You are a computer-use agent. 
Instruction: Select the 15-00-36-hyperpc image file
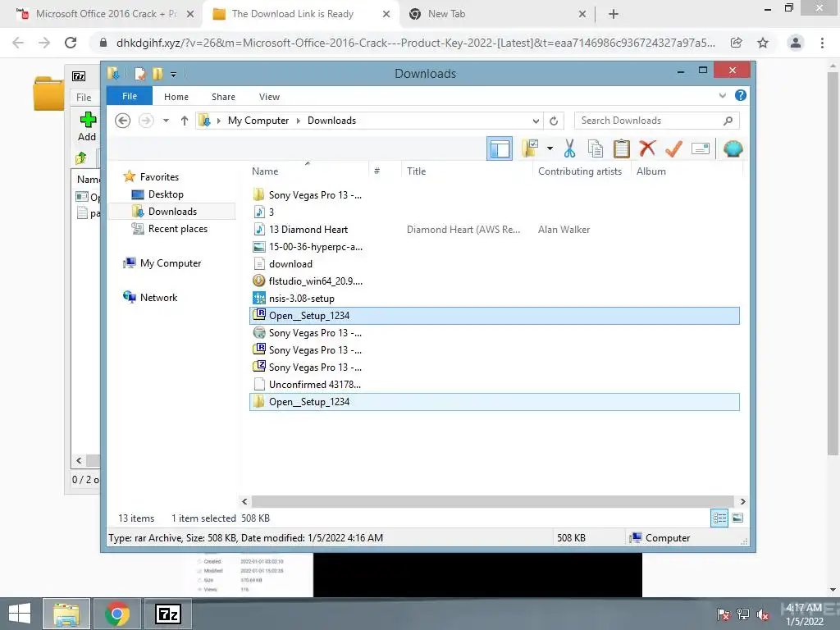pos(315,246)
